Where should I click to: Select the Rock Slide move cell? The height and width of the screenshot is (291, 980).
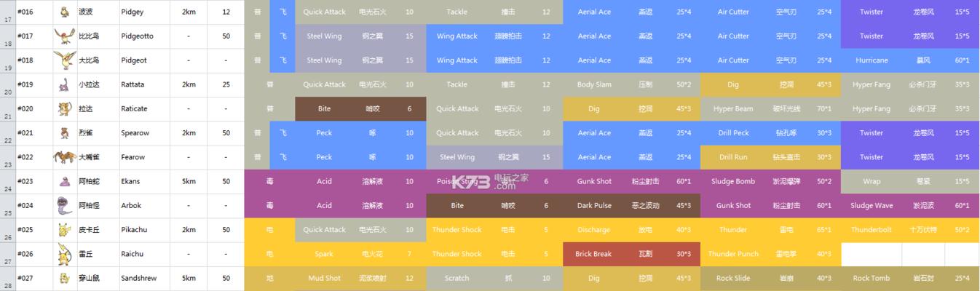733,278
